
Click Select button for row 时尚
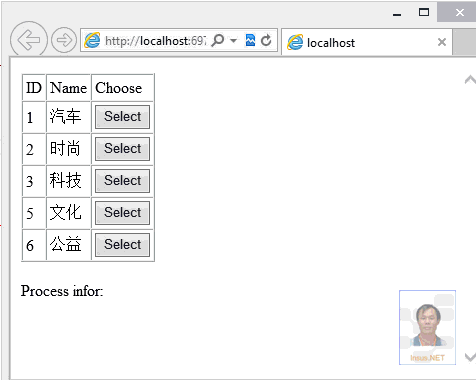(x=123, y=149)
